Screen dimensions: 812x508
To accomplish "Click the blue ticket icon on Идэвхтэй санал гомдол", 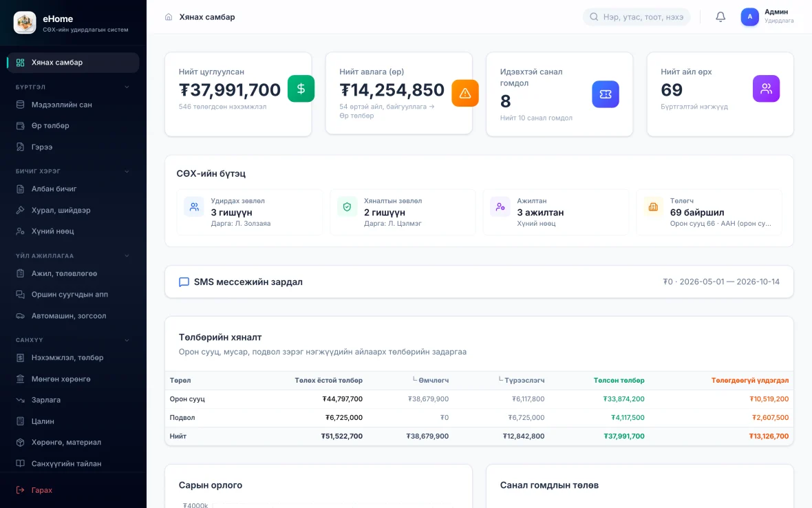I will [606, 94].
